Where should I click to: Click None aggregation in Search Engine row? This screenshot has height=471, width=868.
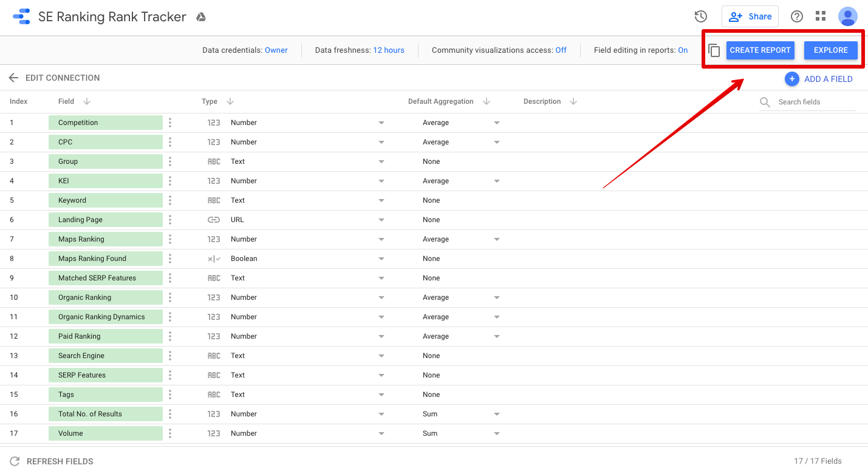pos(431,356)
